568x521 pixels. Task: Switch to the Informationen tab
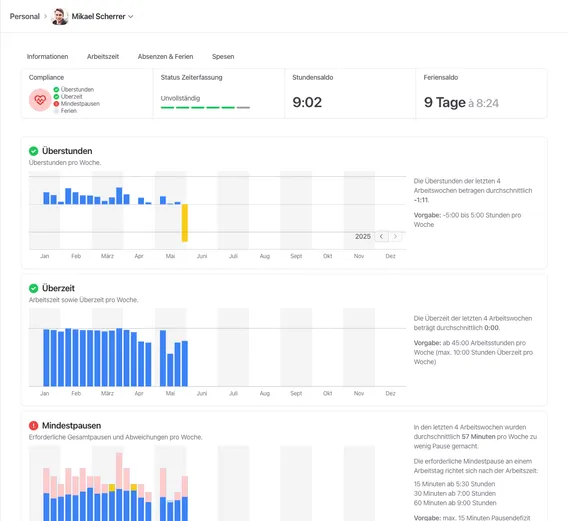pos(47,57)
